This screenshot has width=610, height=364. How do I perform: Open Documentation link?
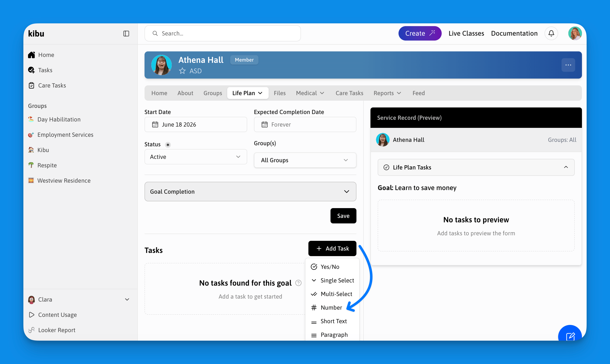514,33
